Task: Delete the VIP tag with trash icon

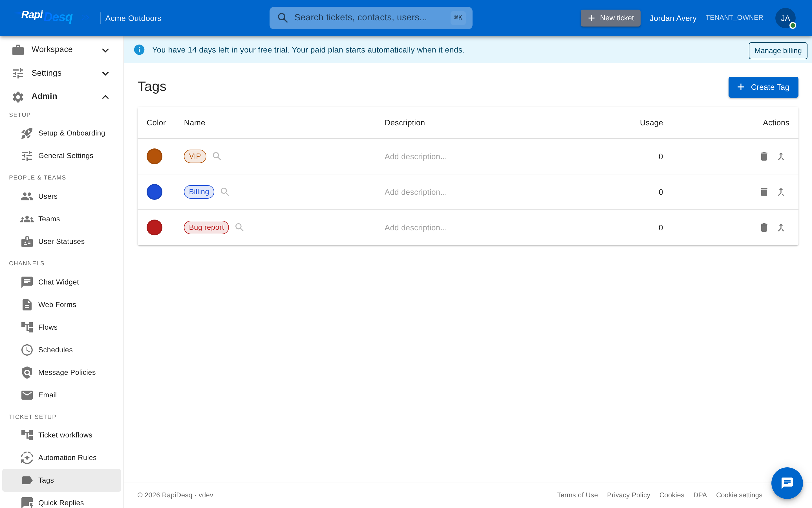Action: pyautogui.click(x=764, y=156)
